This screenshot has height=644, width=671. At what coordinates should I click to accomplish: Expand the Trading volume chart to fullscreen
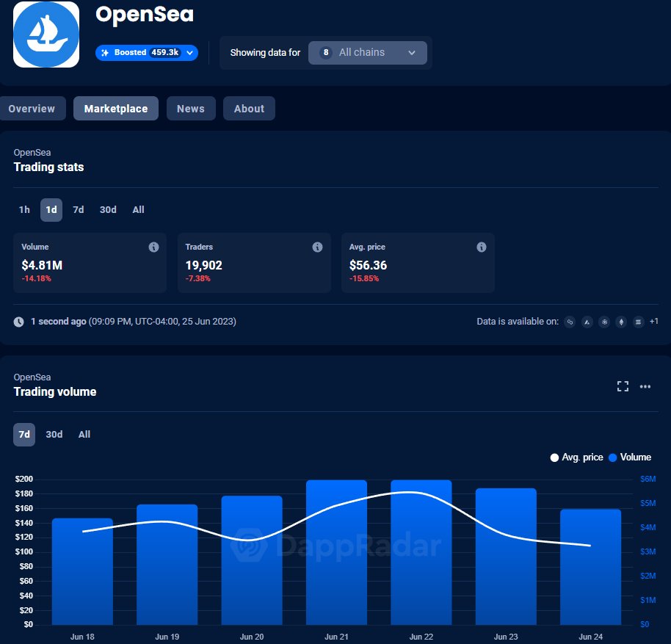coord(623,386)
